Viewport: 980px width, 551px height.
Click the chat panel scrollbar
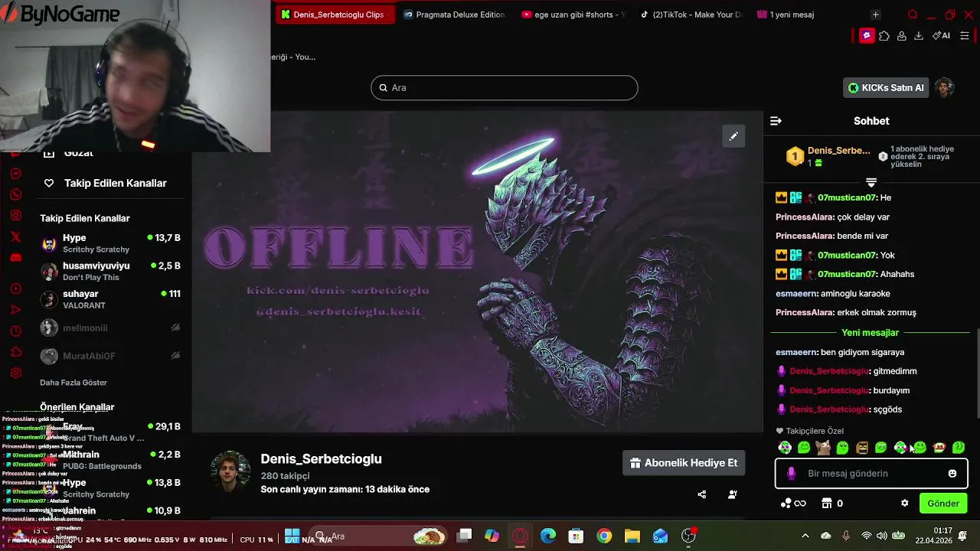(977, 373)
